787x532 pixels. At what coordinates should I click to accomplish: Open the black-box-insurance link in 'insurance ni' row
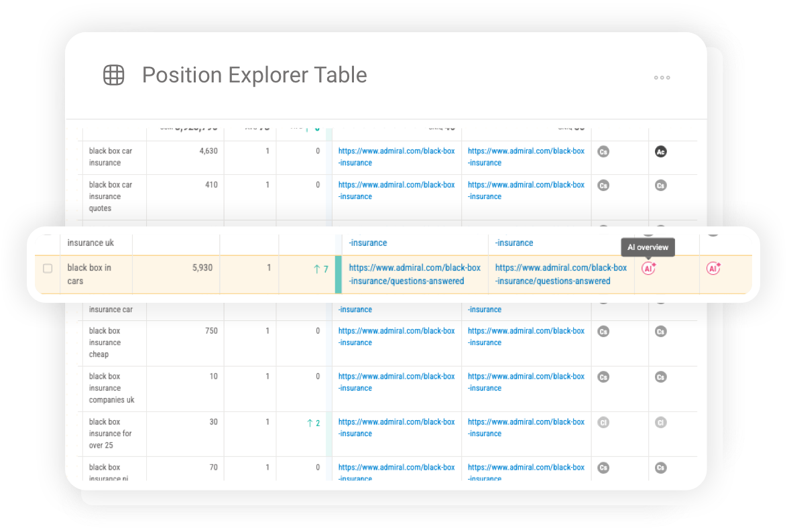[397, 470]
